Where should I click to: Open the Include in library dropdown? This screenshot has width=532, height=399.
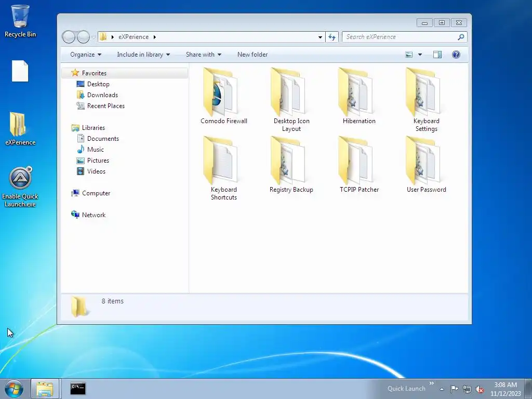pyautogui.click(x=143, y=55)
